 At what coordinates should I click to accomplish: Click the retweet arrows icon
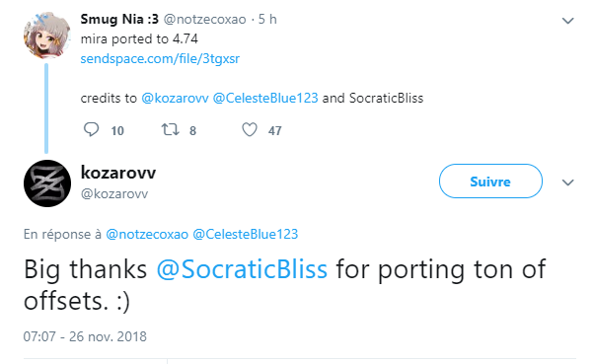[170, 130]
